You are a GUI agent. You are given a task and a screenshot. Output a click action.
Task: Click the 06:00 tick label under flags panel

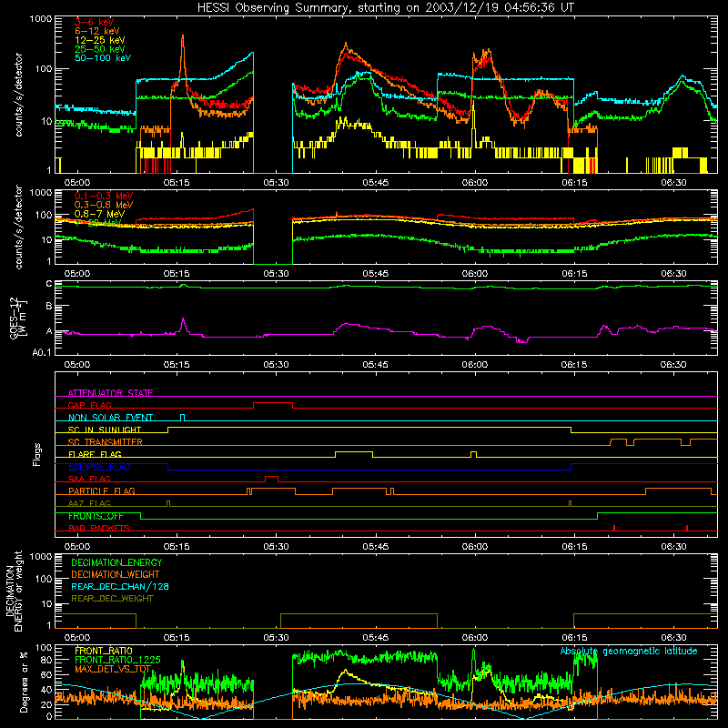point(475,547)
